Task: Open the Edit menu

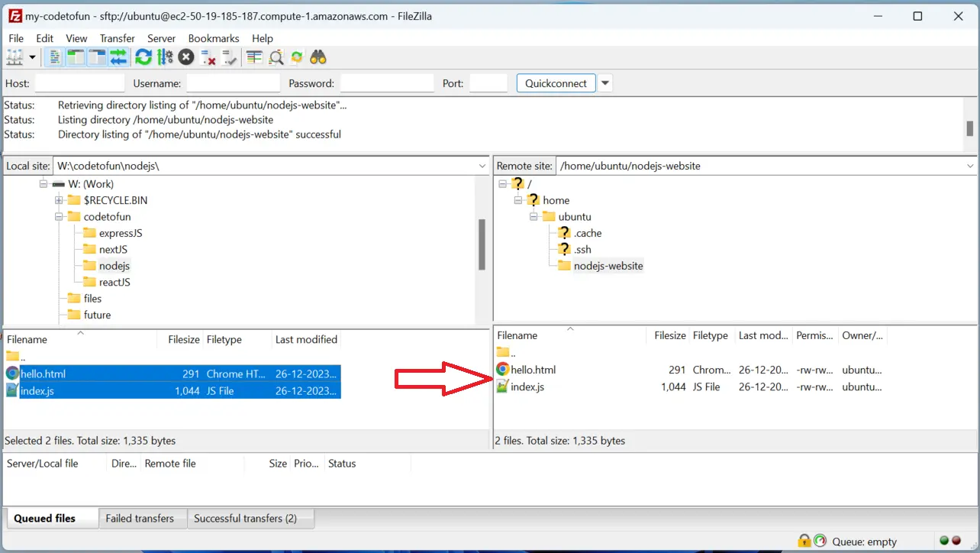Action: (45, 38)
